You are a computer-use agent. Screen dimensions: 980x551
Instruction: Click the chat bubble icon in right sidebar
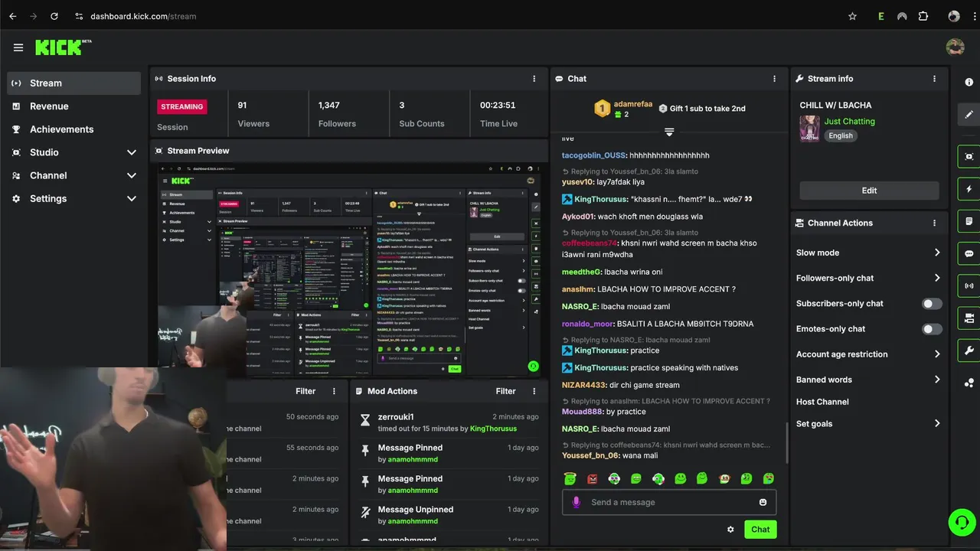969,253
